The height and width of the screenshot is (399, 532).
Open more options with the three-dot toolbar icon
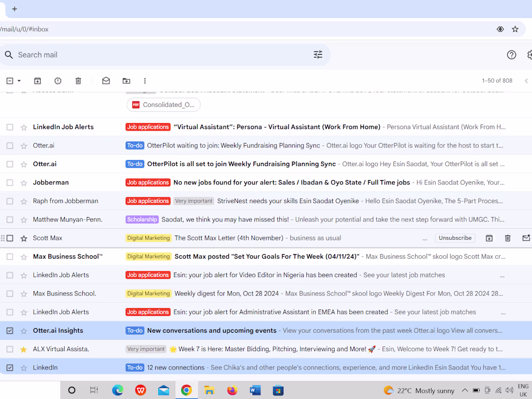click(x=145, y=80)
